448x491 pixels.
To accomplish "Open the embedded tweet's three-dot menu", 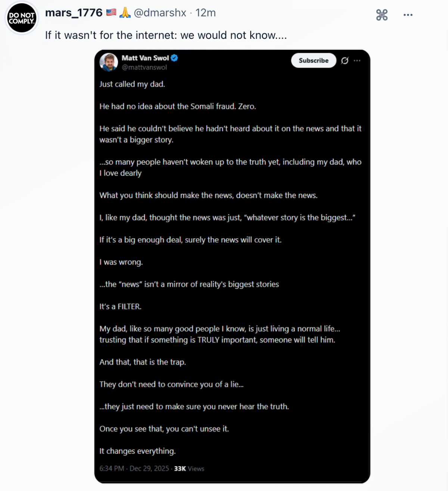I will (x=357, y=60).
